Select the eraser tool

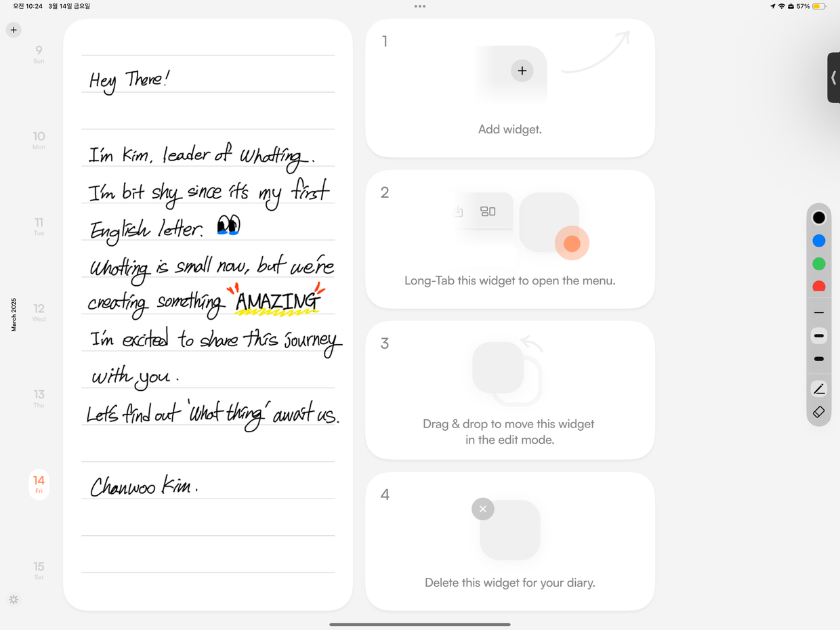(x=818, y=412)
